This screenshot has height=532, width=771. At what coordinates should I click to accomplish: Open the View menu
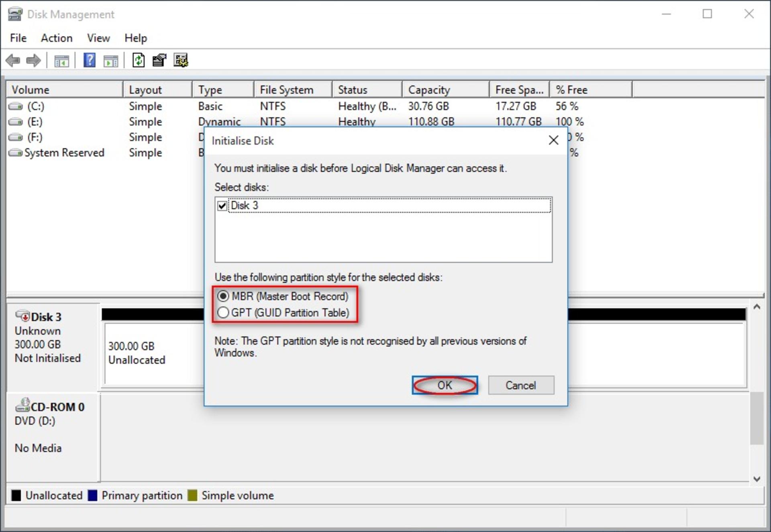98,38
